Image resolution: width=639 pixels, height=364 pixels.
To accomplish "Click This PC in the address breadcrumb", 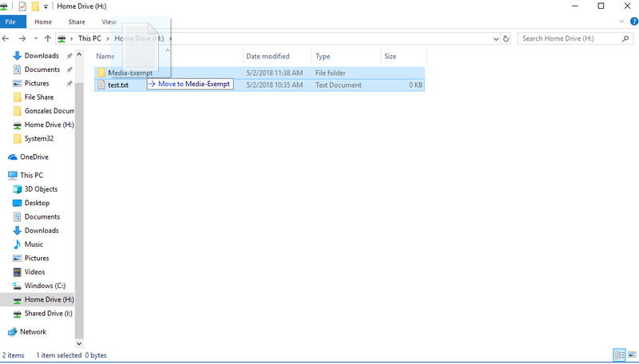I will pos(89,38).
